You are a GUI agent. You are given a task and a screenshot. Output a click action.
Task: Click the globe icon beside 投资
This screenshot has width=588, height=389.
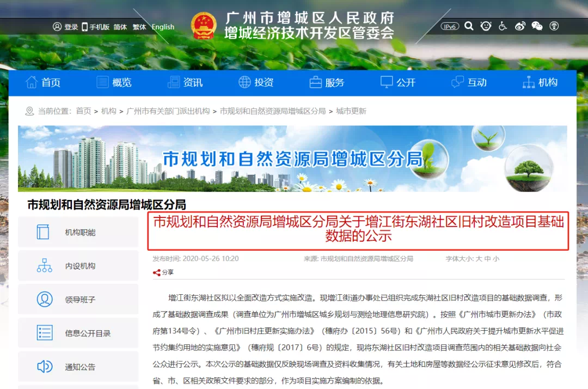point(244,82)
